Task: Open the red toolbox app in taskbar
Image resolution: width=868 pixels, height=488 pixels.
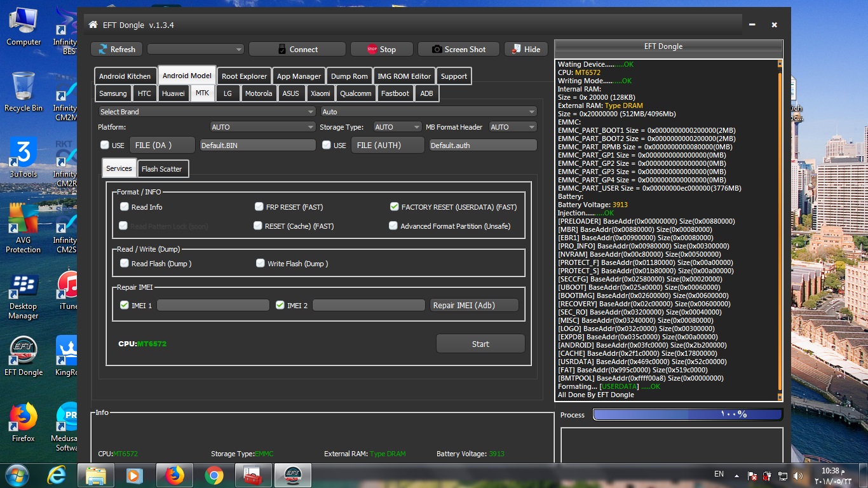Action: coord(253,475)
